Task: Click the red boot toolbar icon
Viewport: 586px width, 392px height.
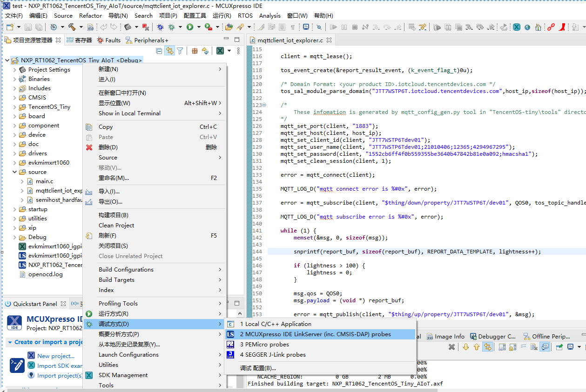Action: click(x=563, y=27)
